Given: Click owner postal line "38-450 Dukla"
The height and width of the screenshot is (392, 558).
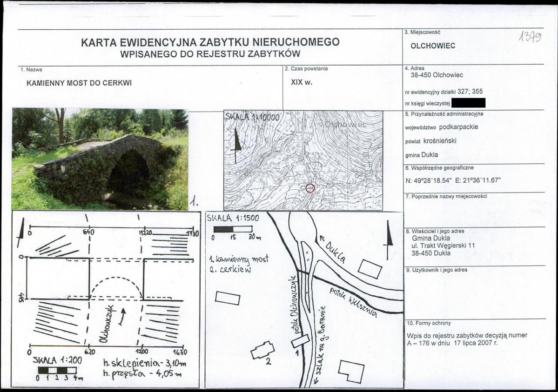Looking at the screenshot, I should (430, 253).
